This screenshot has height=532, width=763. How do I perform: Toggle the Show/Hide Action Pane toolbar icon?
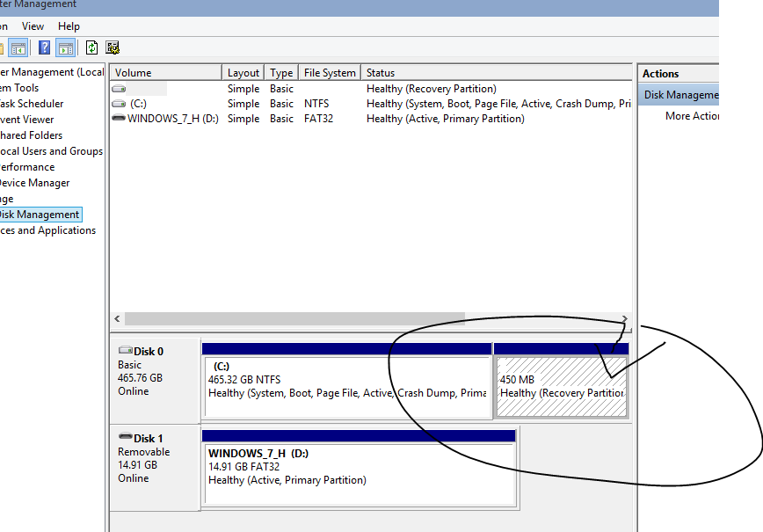point(65,47)
